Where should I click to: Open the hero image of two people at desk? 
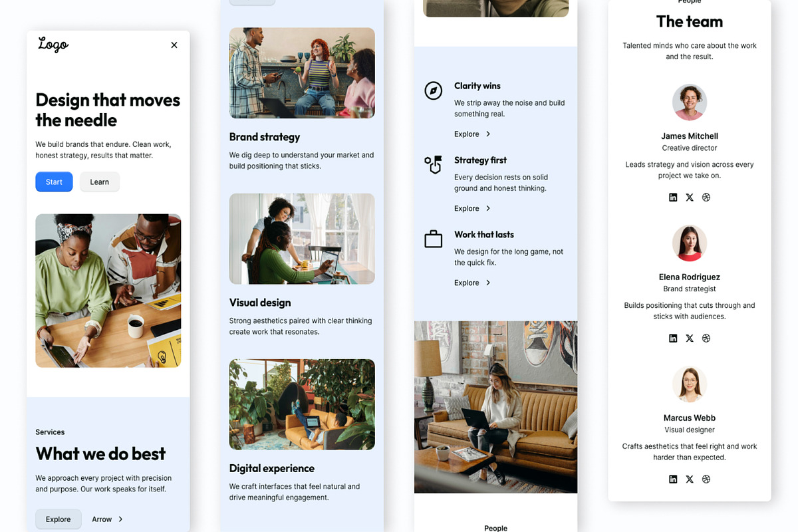108,291
